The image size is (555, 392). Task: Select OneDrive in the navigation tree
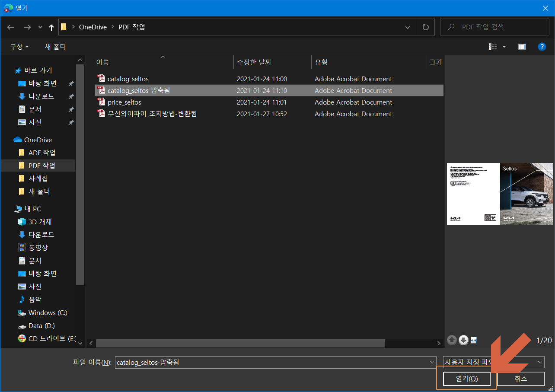[38, 140]
